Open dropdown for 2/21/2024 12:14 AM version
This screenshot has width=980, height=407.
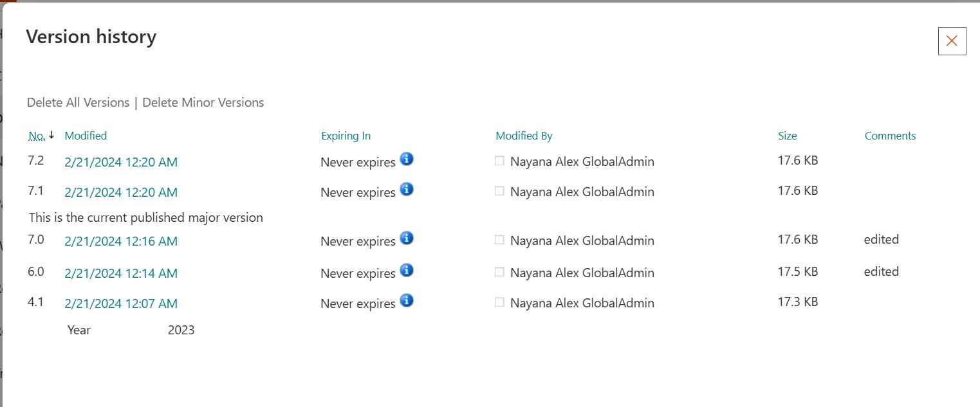pyautogui.click(x=121, y=273)
